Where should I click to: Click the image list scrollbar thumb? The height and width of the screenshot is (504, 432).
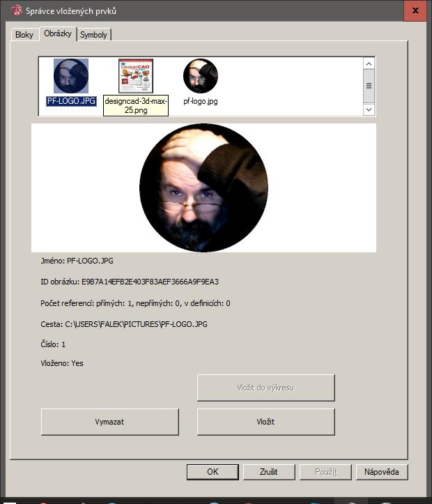(x=369, y=86)
